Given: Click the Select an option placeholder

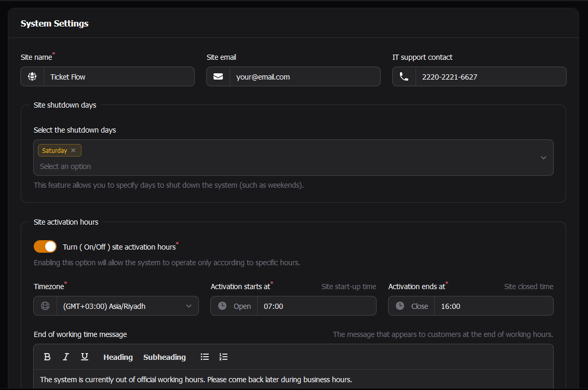Looking at the screenshot, I should pos(65,166).
